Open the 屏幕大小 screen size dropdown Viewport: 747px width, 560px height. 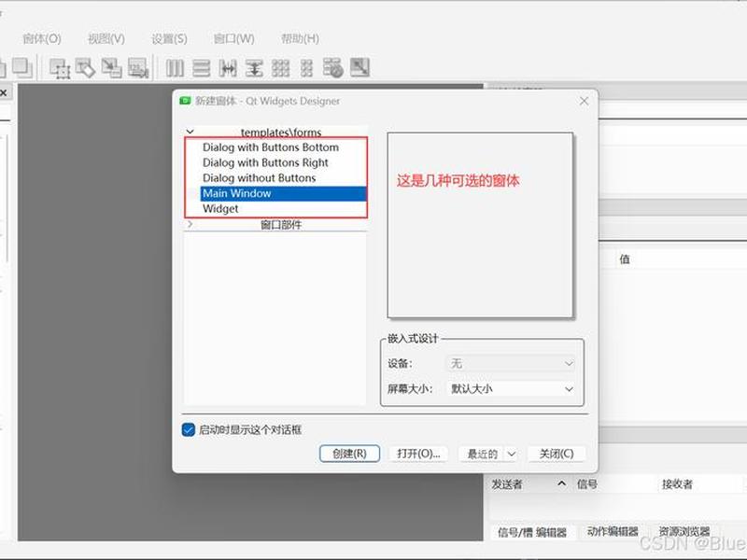511,389
